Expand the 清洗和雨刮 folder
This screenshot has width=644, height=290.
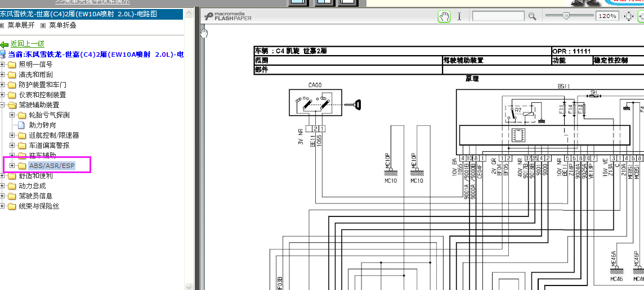(x=2, y=75)
